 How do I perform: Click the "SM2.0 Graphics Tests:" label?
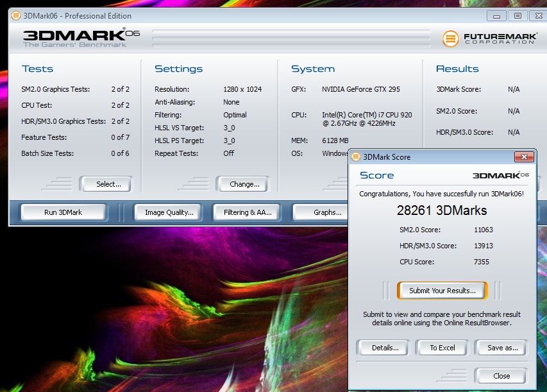point(55,89)
